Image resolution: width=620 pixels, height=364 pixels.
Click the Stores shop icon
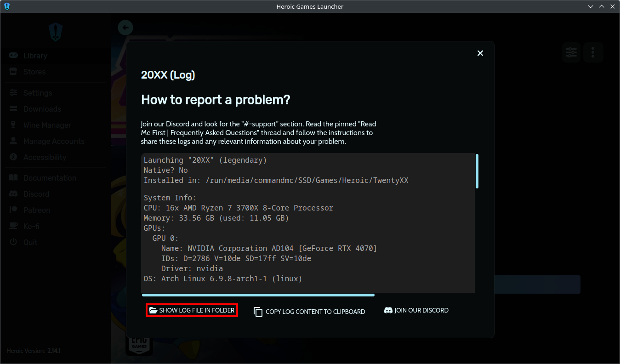click(13, 72)
